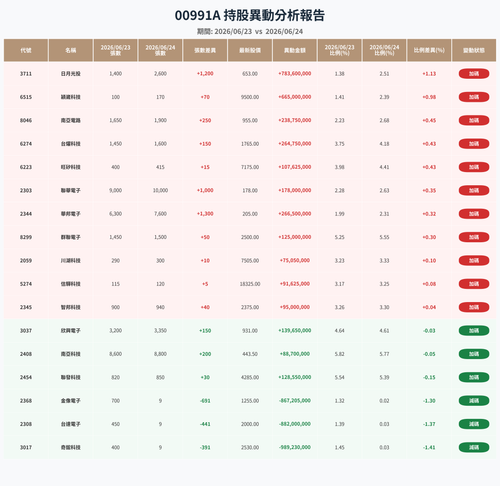Click the 代號 column header
Image resolution: width=500 pixels, height=486 pixels.
(x=26, y=50)
